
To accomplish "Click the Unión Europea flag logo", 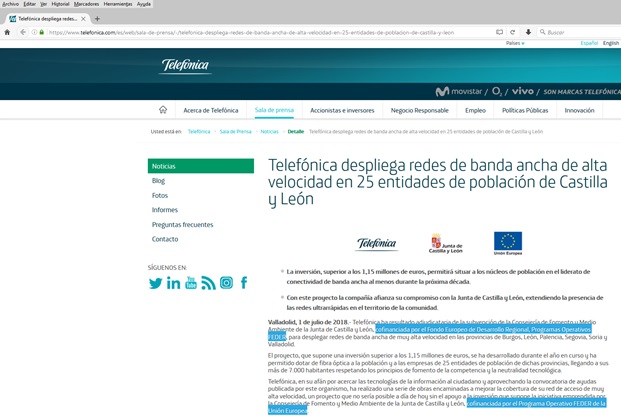I will 508,243.
